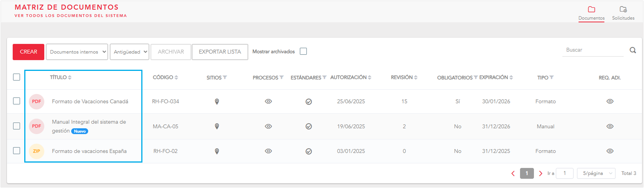Click PDF icon for Formato de Vacaciones Canadá
The width and height of the screenshot is (644, 188).
37,102
